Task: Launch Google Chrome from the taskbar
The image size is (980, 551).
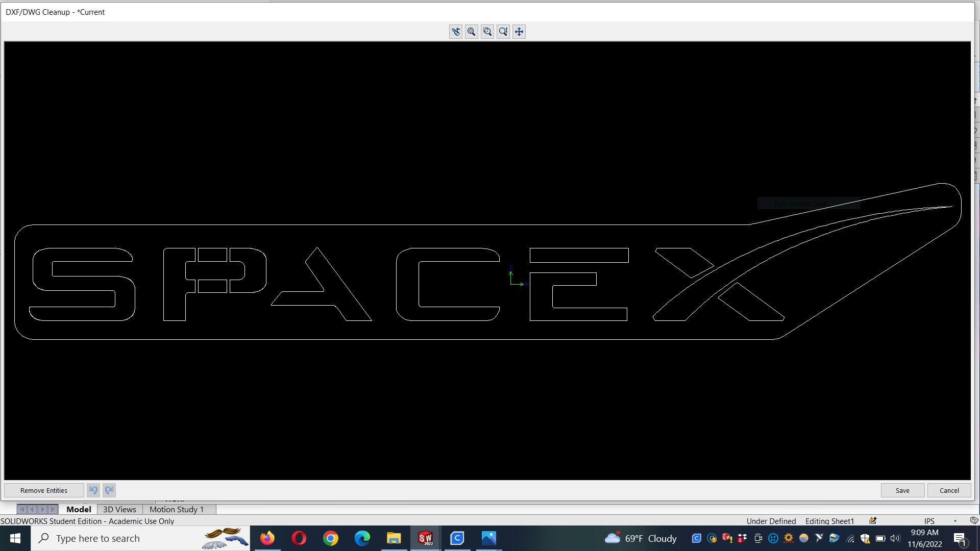Action: tap(330, 538)
